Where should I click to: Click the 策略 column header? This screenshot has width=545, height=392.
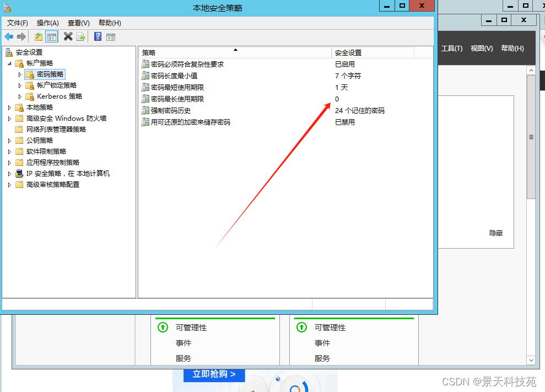pos(235,52)
